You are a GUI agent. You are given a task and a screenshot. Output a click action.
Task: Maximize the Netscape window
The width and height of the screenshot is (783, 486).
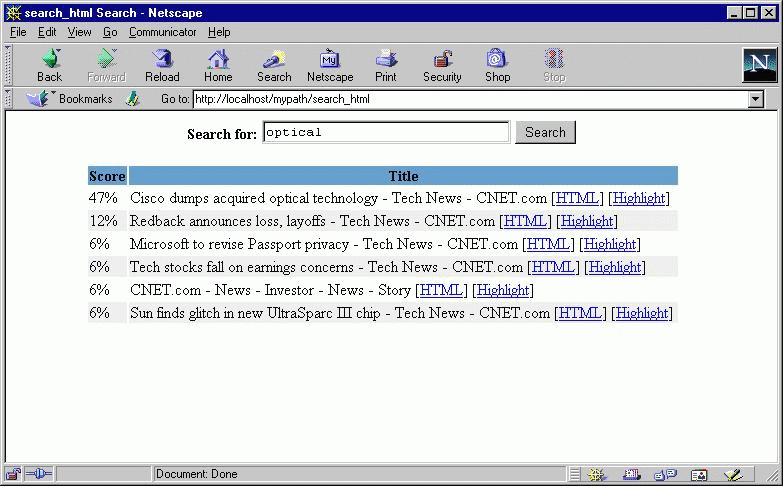click(x=751, y=13)
